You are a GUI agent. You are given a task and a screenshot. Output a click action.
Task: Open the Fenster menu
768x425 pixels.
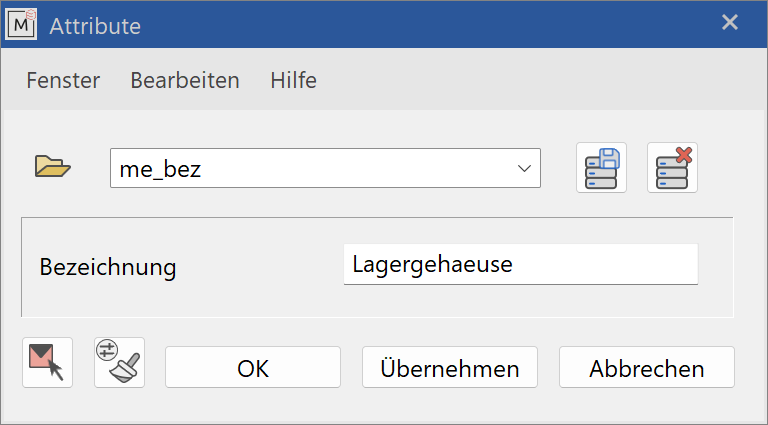(x=63, y=80)
